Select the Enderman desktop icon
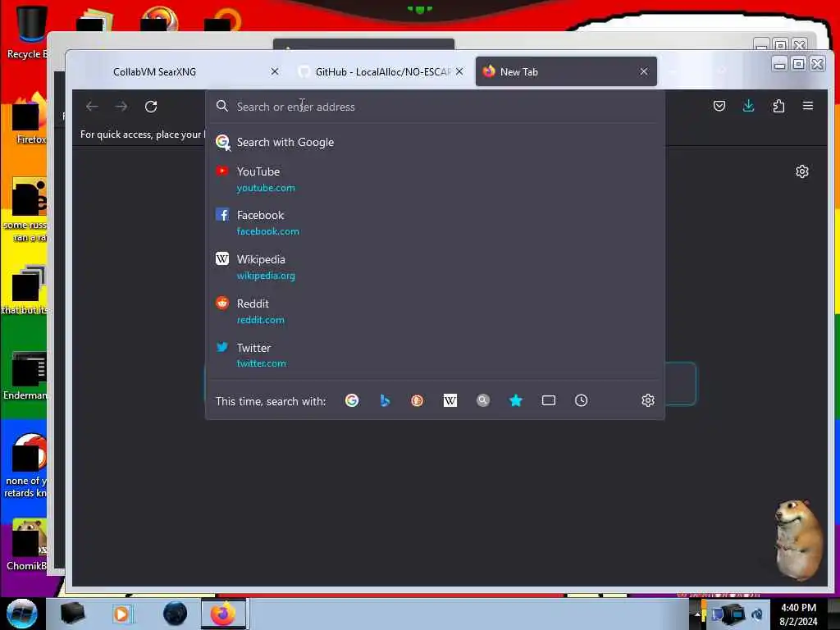The width and height of the screenshot is (840, 630). (25, 377)
